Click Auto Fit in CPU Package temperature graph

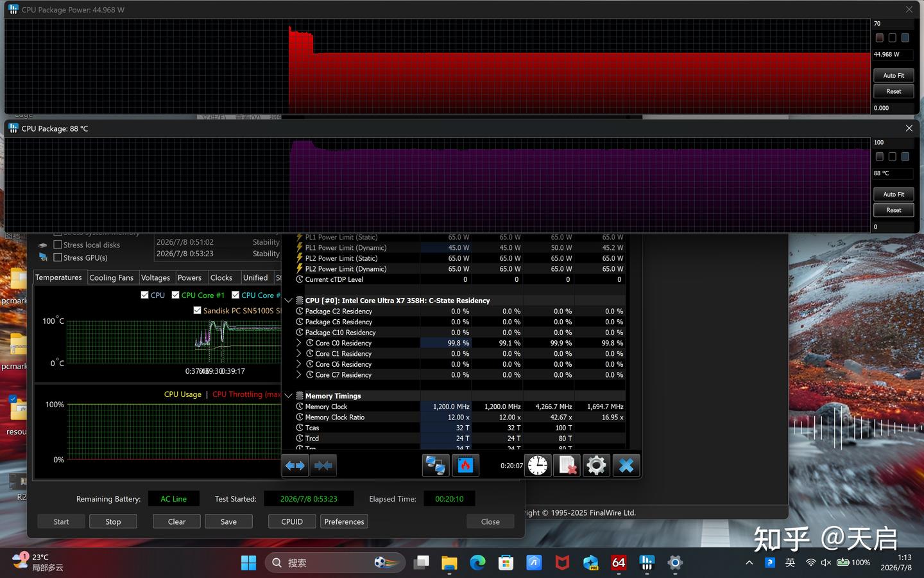(893, 194)
